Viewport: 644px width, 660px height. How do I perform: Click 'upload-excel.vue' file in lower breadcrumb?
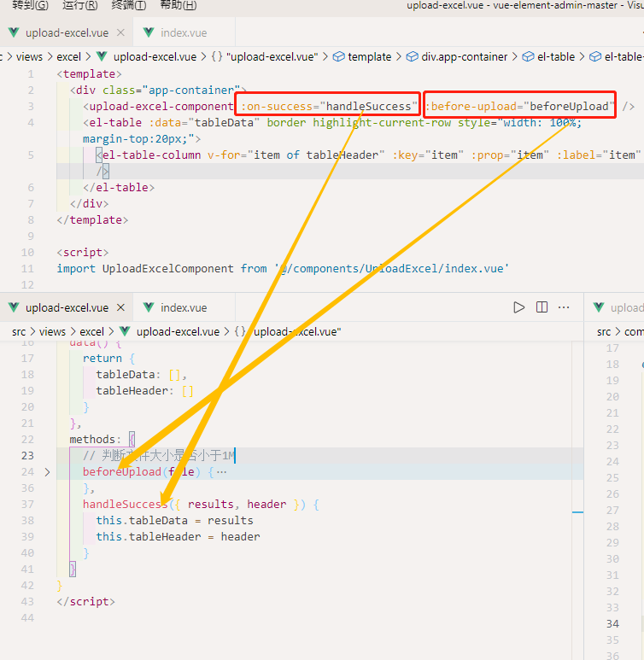[x=178, y=331]
